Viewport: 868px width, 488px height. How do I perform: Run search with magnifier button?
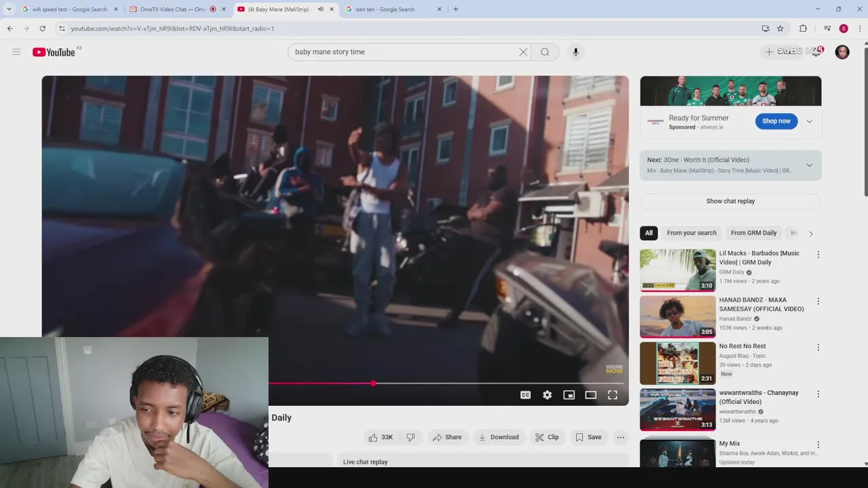click(x=545, y=52)
